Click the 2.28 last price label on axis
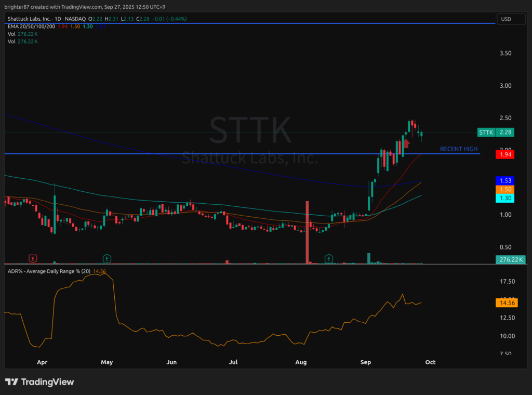The height and width of the screenshot is (395, 532). tap(505, 133)
